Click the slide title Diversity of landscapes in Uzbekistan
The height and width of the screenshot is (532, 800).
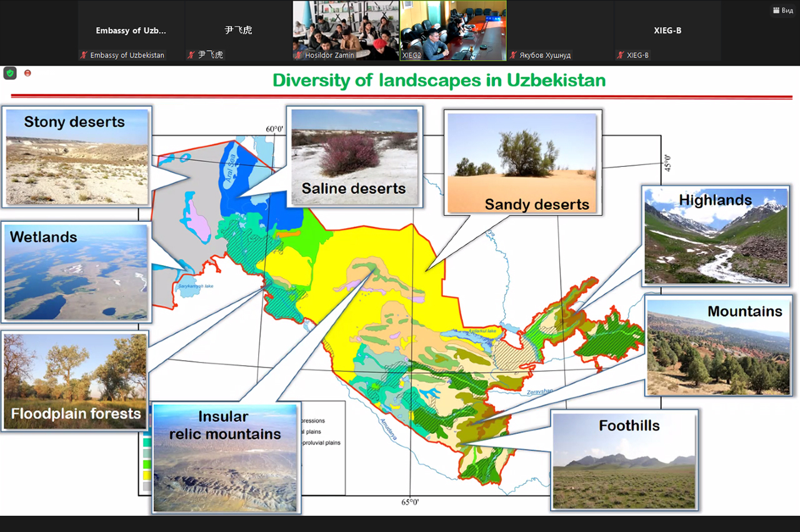pyautogui.click(x=439, y=81)
